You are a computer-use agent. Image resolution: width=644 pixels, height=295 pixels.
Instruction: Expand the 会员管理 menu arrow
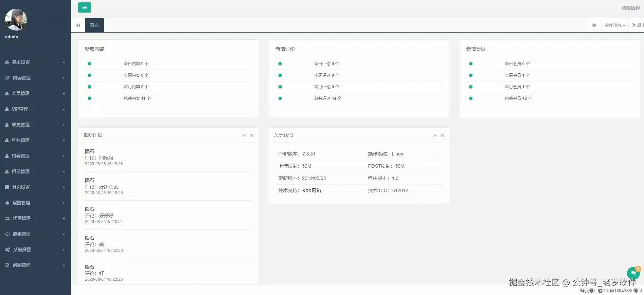click(x=64, y=94)
